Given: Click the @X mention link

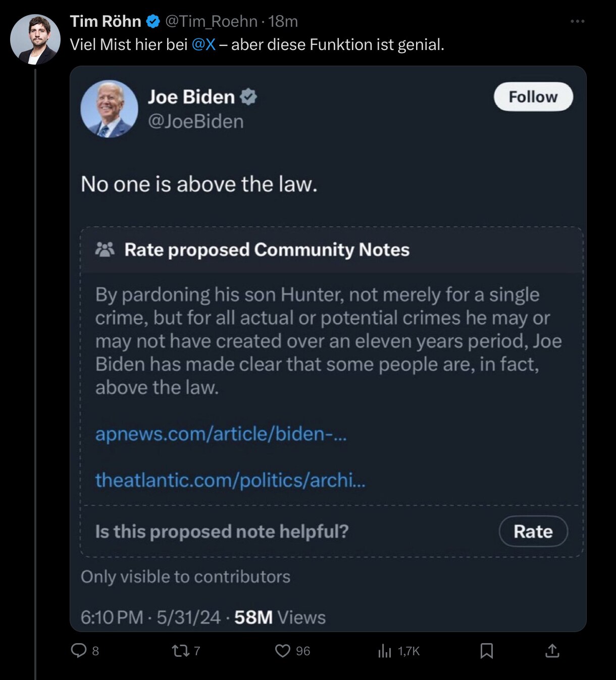Looking at the screenshot, I should coord(203,44).
